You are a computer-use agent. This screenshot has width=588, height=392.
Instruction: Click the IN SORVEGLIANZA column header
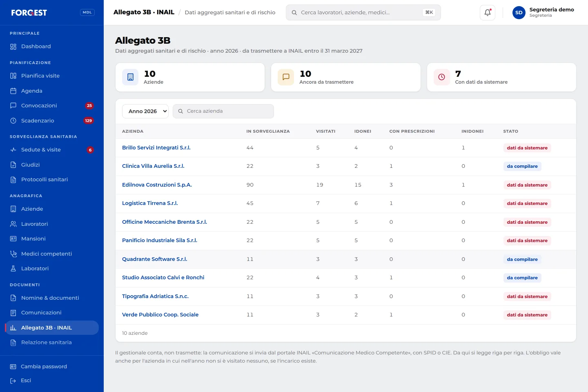pos(268,131)
